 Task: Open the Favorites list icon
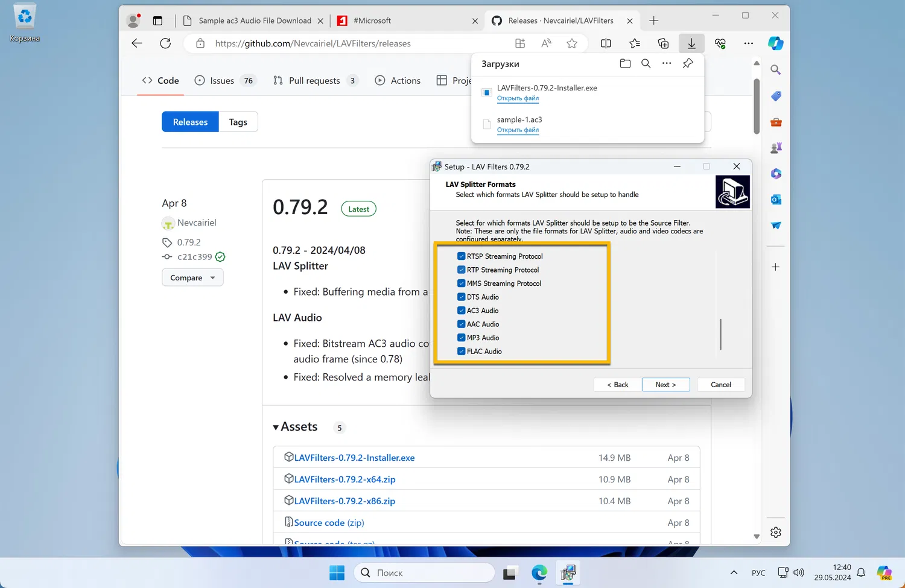tap(635, 43)
